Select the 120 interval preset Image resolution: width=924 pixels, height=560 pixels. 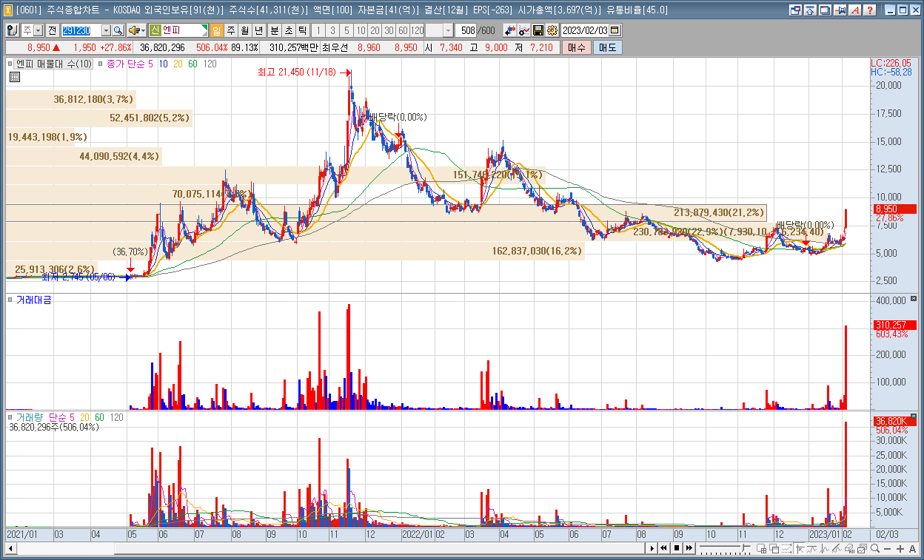point(417,30)
